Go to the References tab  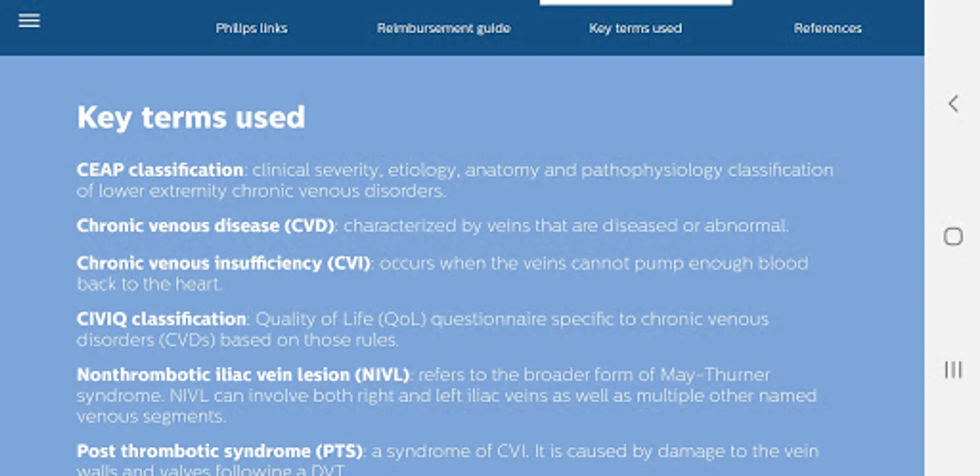[827, 28]
